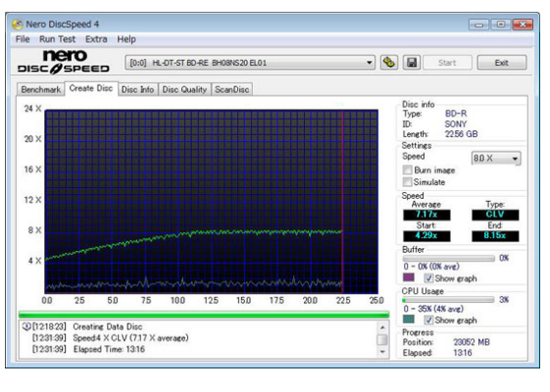Click the Start button

click(447, 63)
